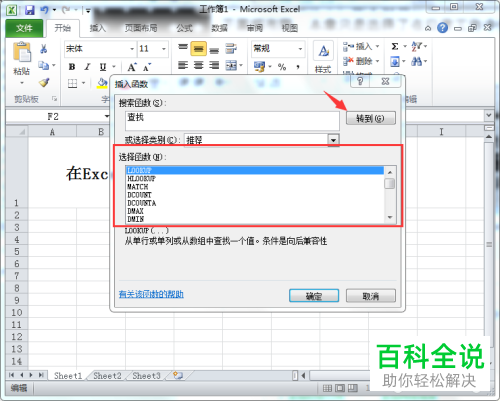Open the font name dropdown
The image size is (500, 401).
(132, 49)
